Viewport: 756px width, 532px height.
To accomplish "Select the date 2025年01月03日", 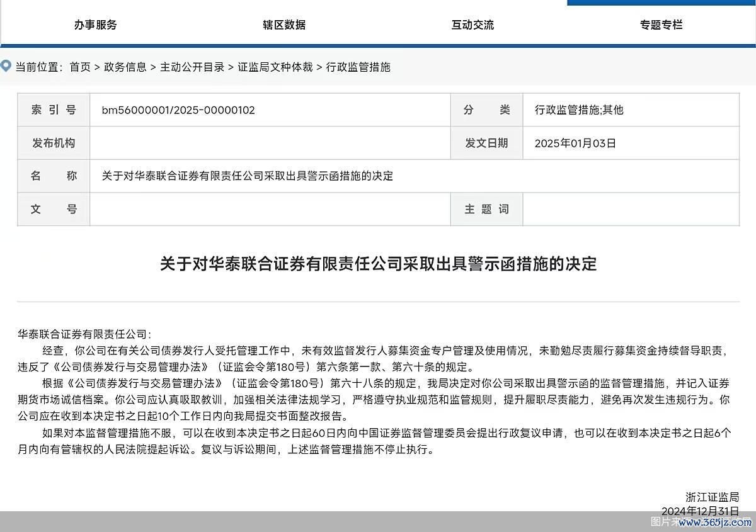I will [x=575, y=143].
